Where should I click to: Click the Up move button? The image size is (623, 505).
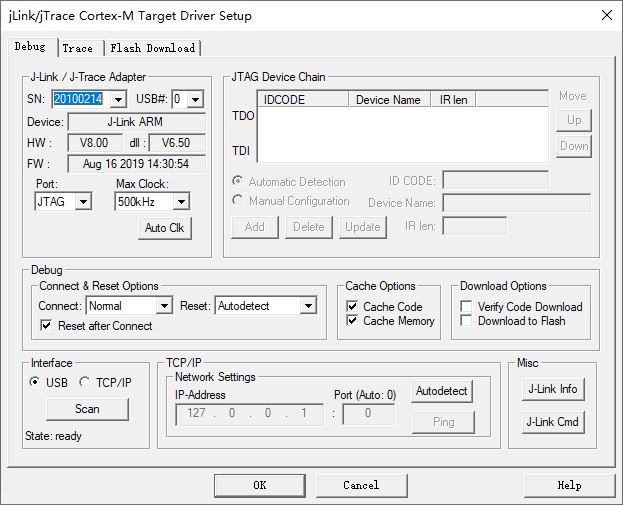[574, 120]
